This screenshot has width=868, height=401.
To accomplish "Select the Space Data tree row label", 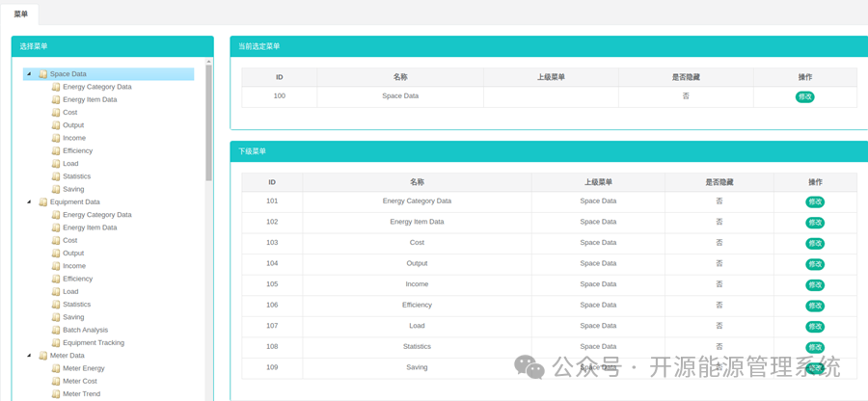I will coord(68,74).
